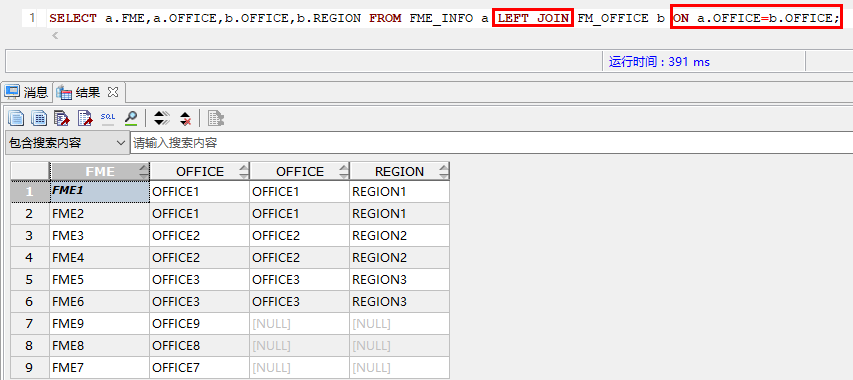Image resolution: width=853 pixels, height=380 pixels.
Task: Click the first export-sheet icon with red arrow
Action: [62, 118]
